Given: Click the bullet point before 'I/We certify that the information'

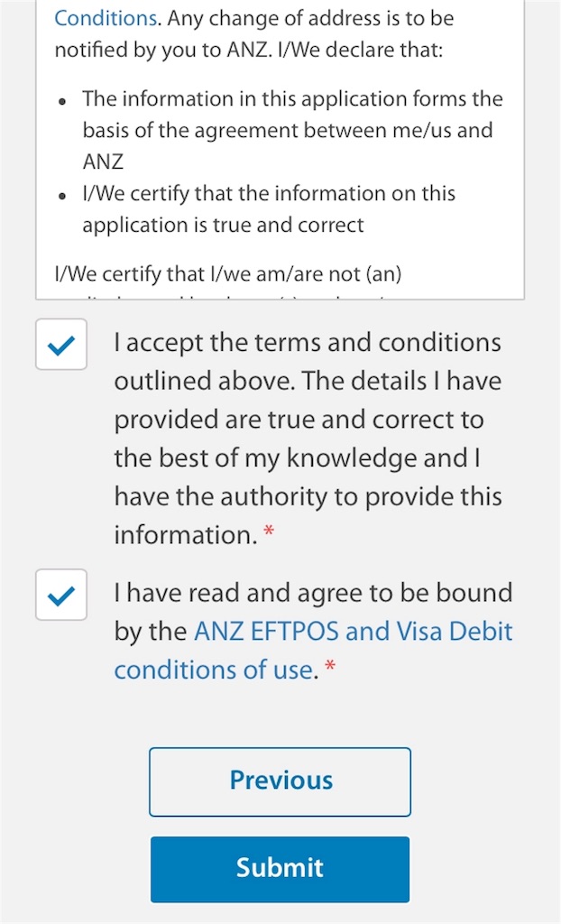Looking at the screenshot, I should pos(62,196).
